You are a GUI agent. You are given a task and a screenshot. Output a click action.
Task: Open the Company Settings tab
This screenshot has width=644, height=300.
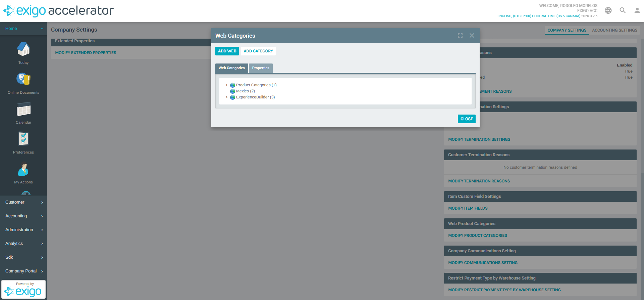(567, 30)
